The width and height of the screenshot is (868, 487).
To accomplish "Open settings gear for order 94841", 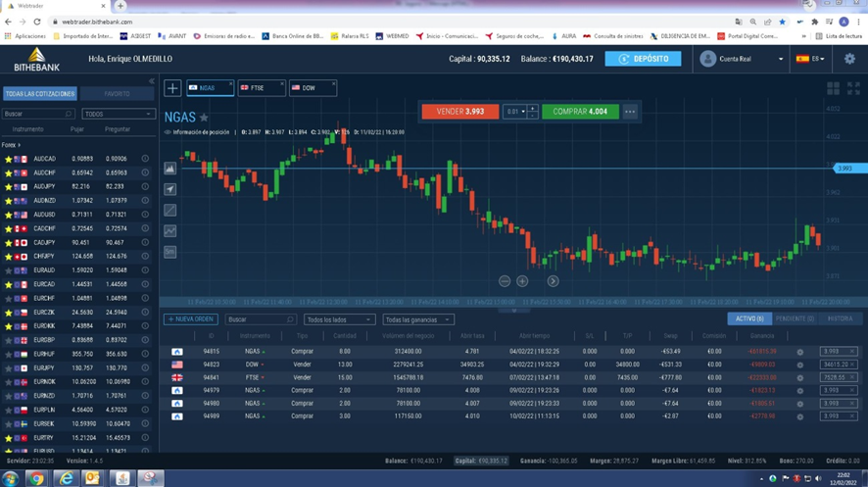I will (x=799, y=378).
